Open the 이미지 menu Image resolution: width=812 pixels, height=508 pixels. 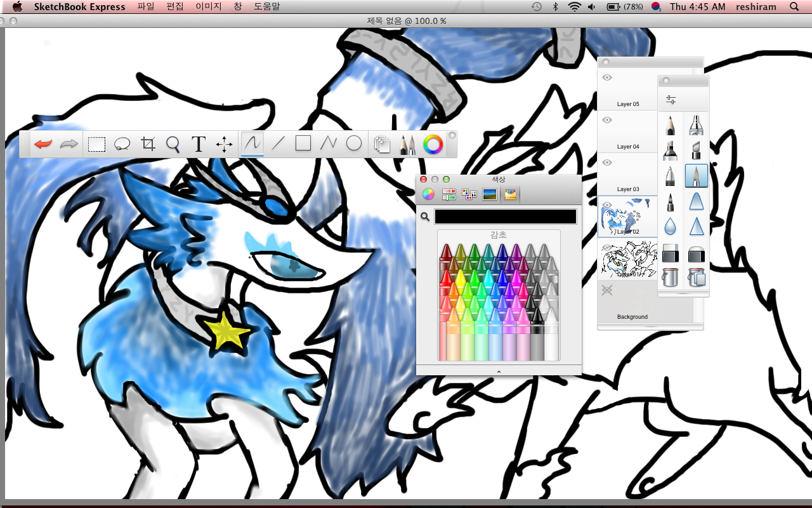(x=209, y=6)
